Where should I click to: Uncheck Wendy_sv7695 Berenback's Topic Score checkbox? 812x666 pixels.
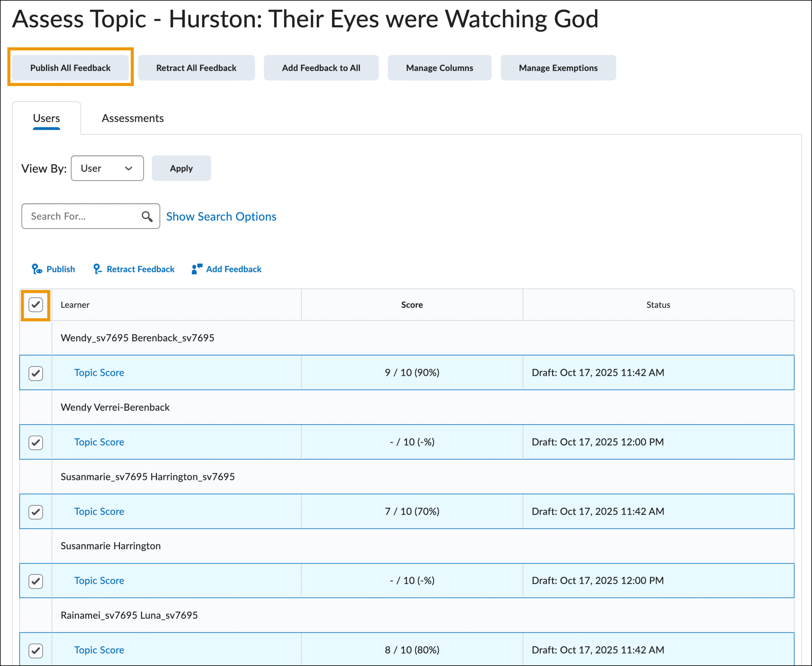coord(36,373)
